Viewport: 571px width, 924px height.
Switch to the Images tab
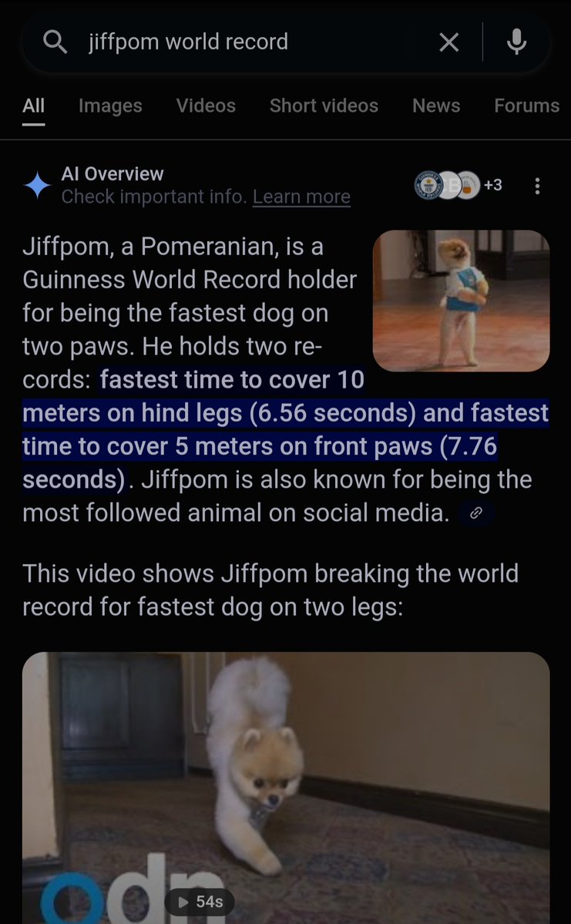coord(110,106)
